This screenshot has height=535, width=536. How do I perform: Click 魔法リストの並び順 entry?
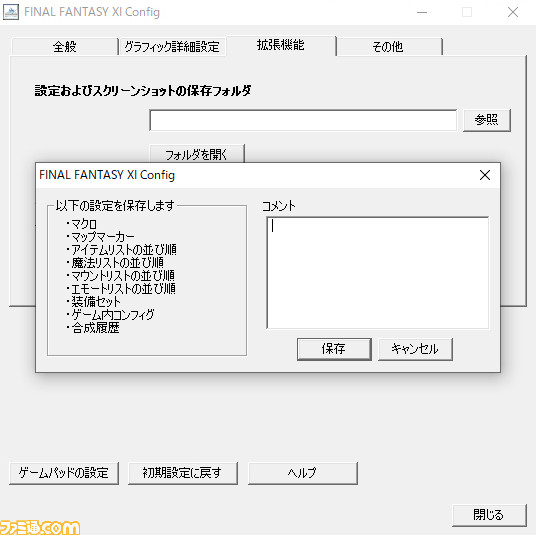(x=115, y=263)
